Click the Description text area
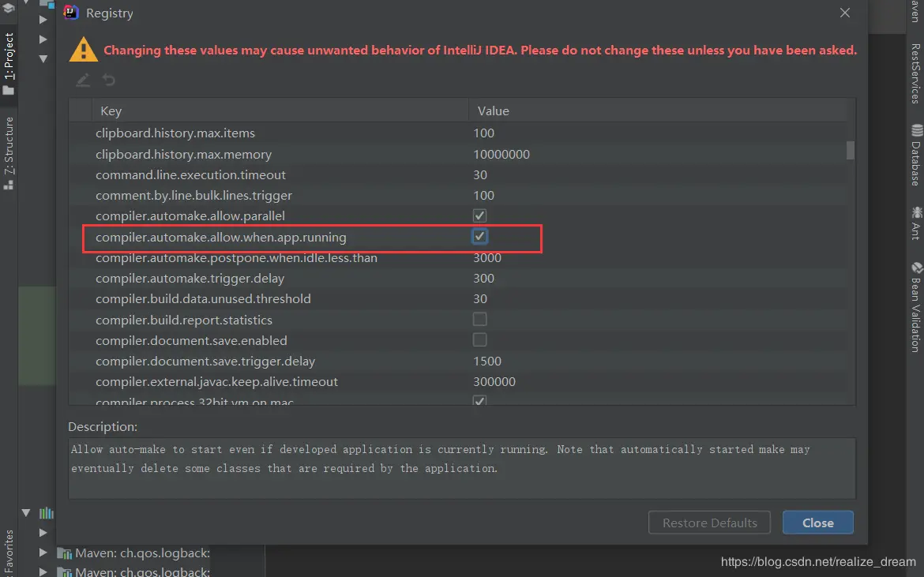Image resolution: width=924 pixels, height=577 pixels. click(x=461, y=468)
